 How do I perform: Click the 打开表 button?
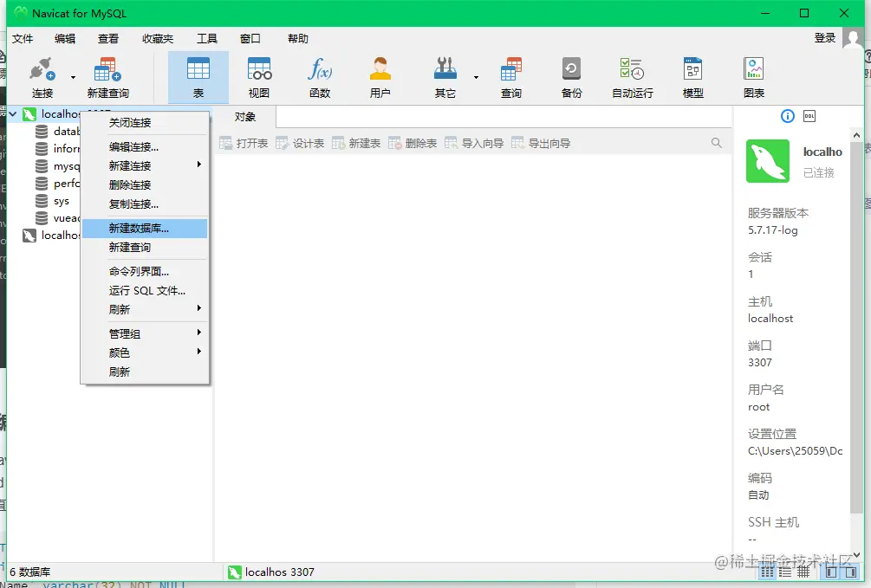coord(244,143)
